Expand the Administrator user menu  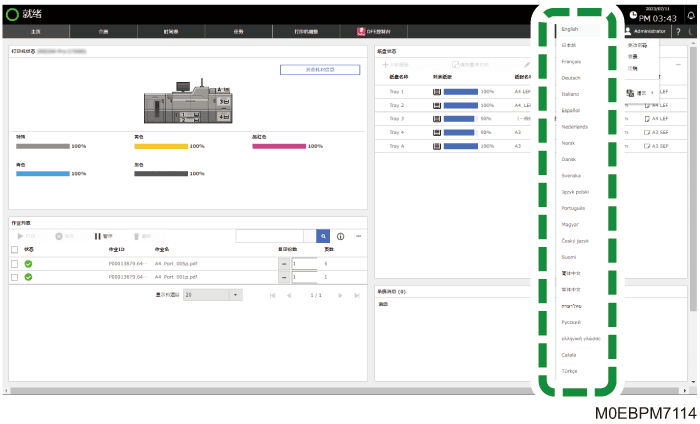click(645, 31)
